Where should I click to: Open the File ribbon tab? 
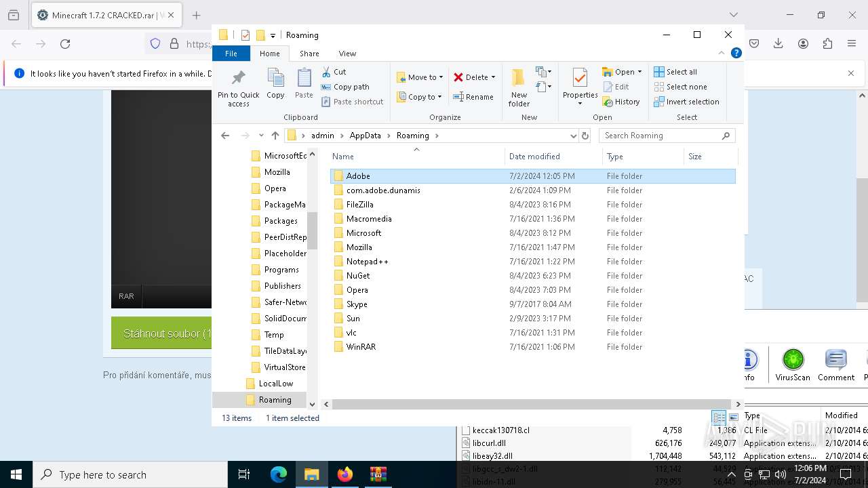[x=231, y=54]
